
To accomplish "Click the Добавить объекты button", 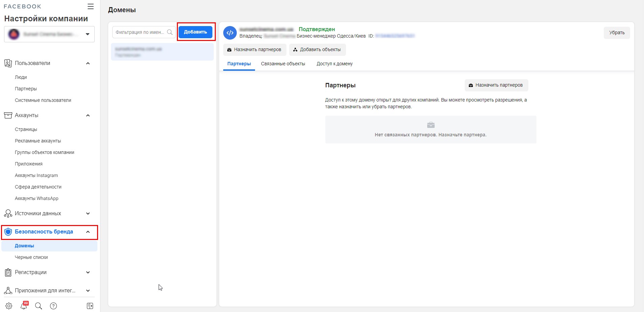I will (x=317, y=49).
